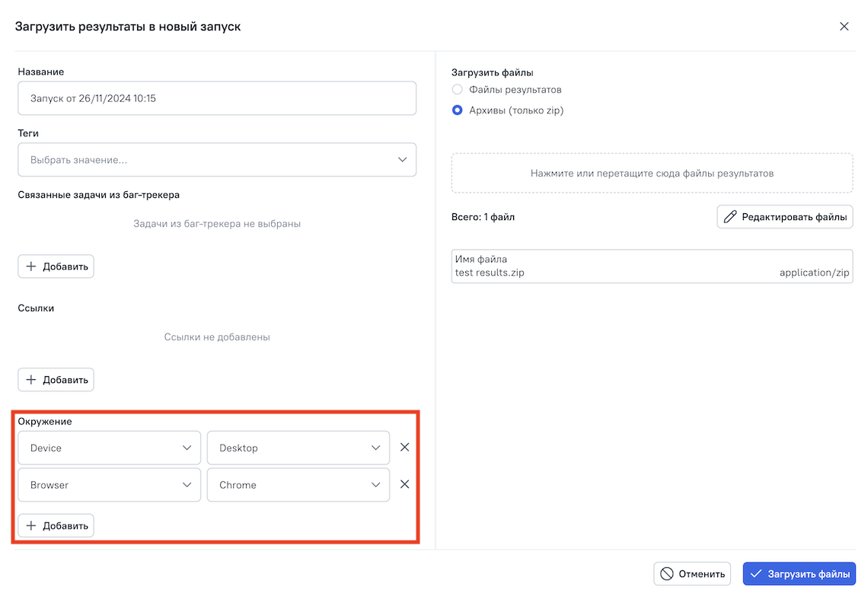Select the test results.zip file row
Image resolution: width=868 pixels, height=600 pixels.
tap(652, 266)
